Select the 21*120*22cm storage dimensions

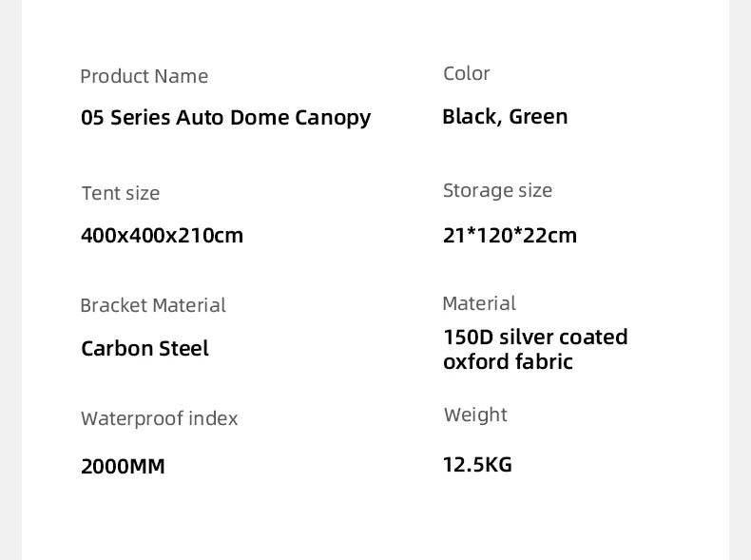tap(510, 235)
